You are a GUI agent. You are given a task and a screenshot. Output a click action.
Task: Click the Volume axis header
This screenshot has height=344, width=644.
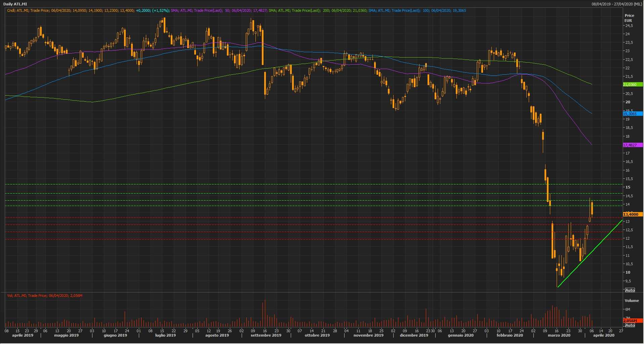[x=632, y=301]
